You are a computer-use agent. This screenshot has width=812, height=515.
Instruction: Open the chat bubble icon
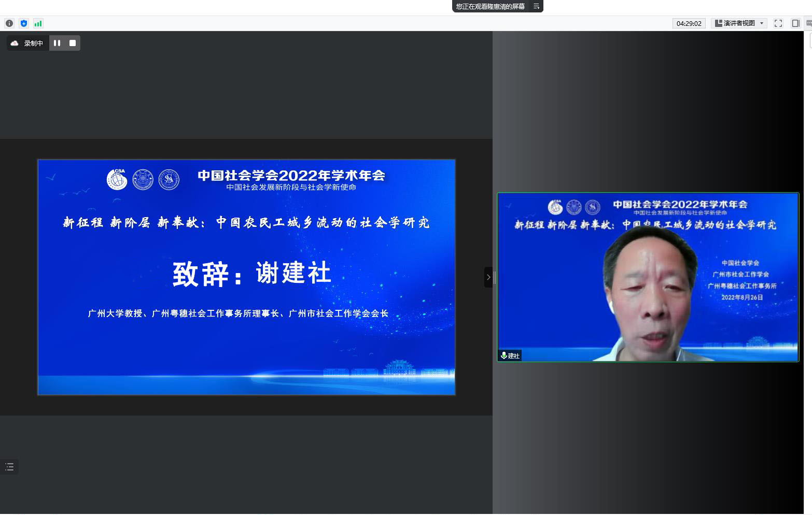tap(809, 23)
